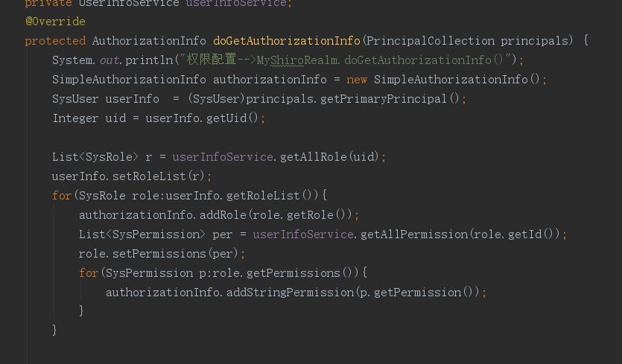
Task: Click the (SysUser) type cast
Action: pyautogui.click(x=216, y=98)
